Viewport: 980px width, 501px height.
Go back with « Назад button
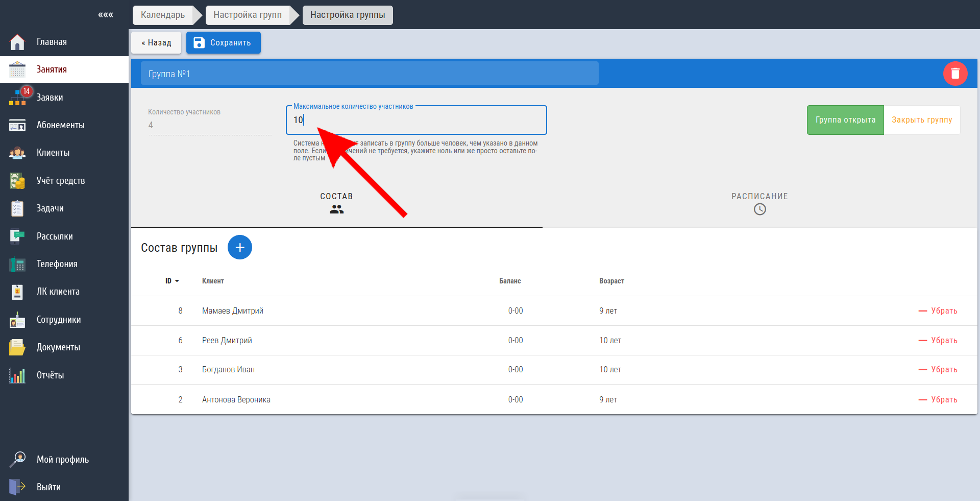(156, 43)
